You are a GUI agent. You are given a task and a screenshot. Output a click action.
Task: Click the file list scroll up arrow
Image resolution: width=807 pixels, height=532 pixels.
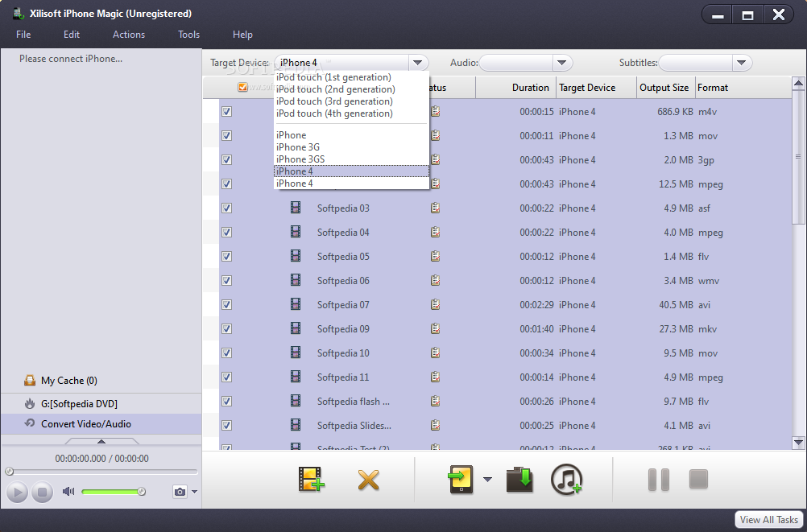point(798,83)
